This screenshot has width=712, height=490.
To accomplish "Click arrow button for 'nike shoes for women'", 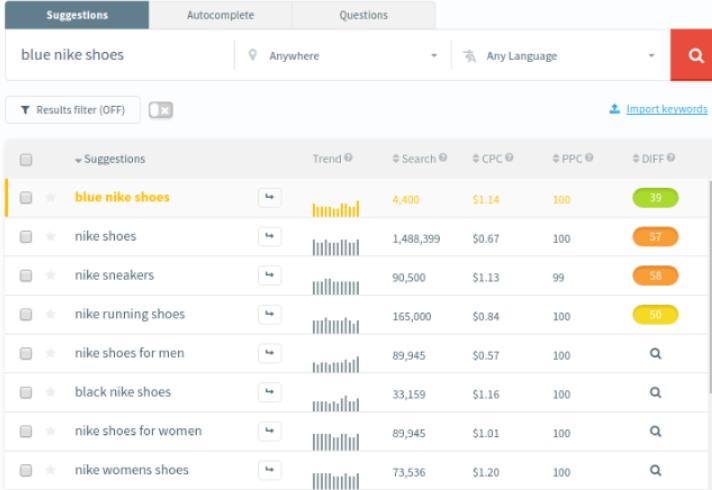I will [x=270, y=431].
